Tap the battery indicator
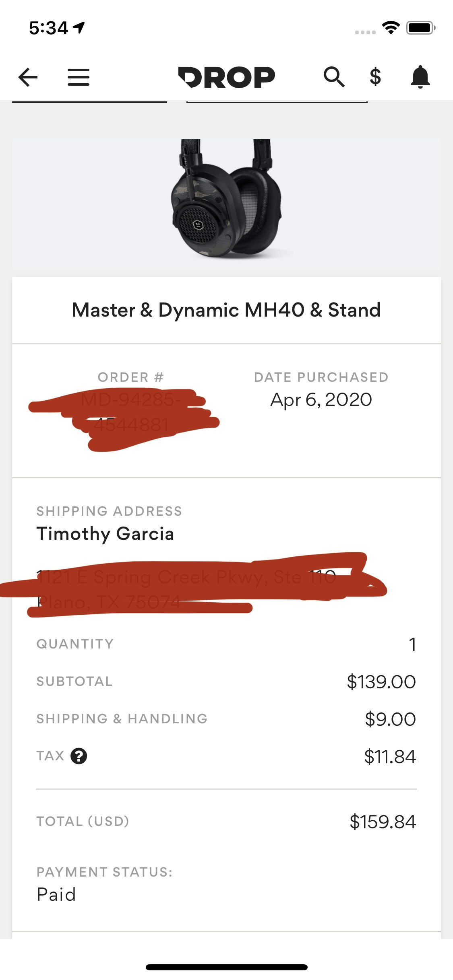The image size is (453, 980). tap(420, 28)
